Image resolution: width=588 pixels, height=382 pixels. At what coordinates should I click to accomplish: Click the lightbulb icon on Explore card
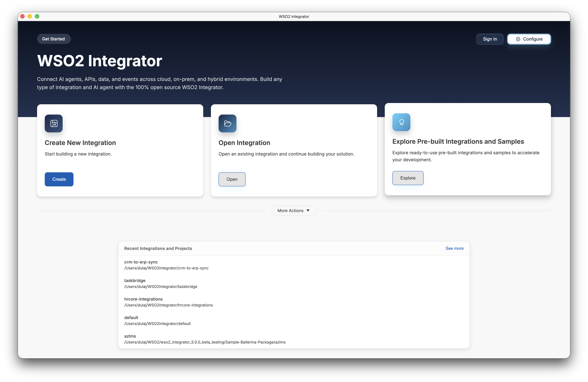(x=401, y=122)
